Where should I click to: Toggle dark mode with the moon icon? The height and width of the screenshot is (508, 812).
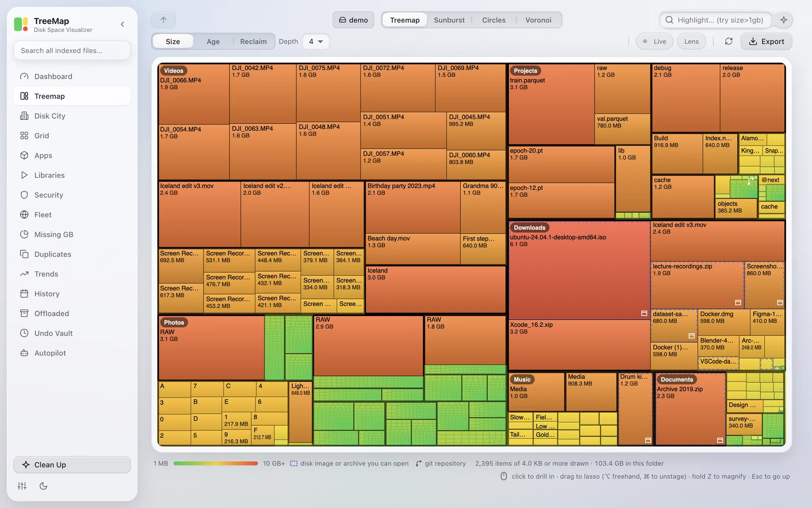tap(44, 486)
